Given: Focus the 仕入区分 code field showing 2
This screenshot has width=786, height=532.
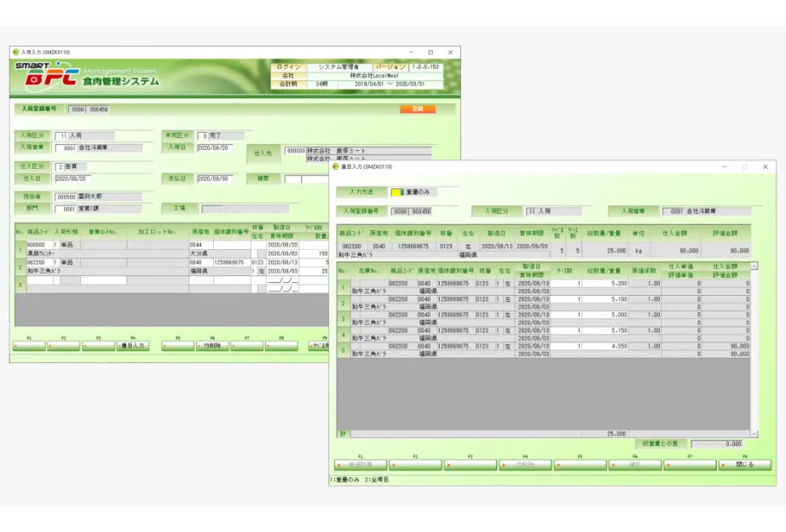Looking at the screenshot, I should 60,166.
